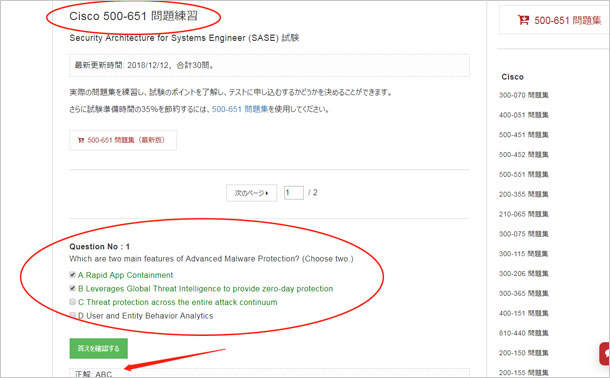Viewport: 610px width, 378px height.
Task: Click the page number input field
Action: point(294,193)
